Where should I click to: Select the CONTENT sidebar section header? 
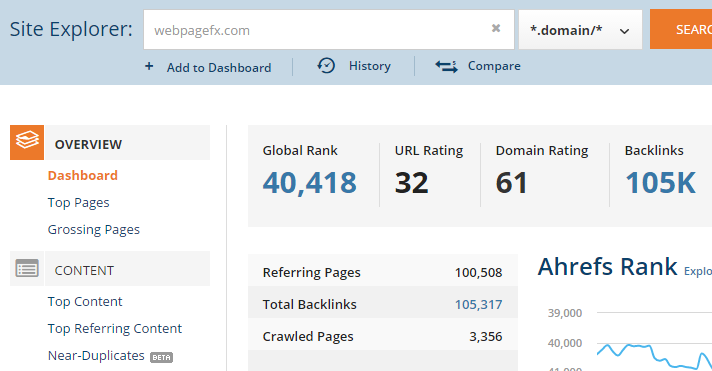127,268
